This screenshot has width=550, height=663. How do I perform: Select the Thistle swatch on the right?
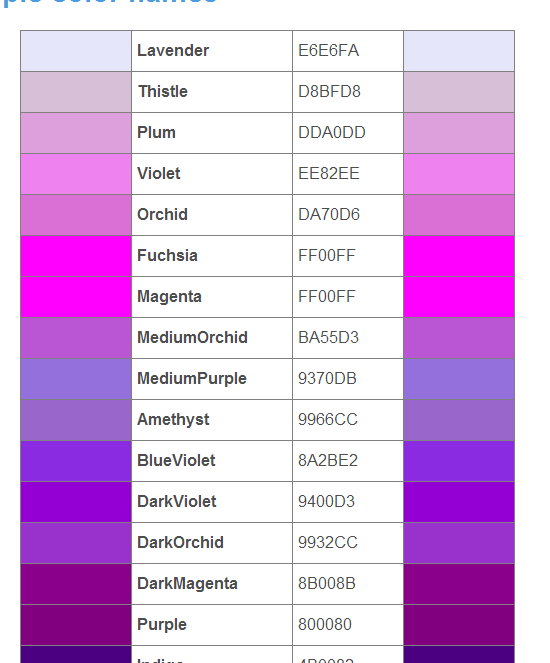click(459, 92)
